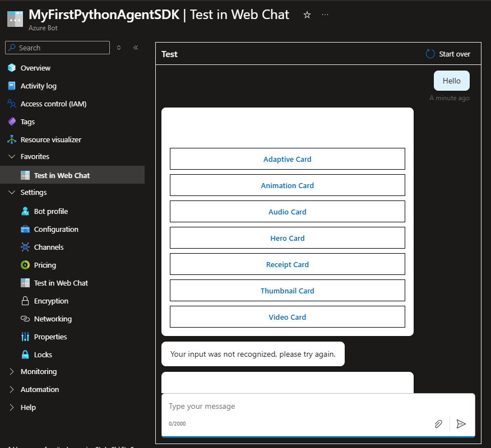491x448 pixels.
Task: Click the 0/2000 character counter
Action: (x=177, y=423)
